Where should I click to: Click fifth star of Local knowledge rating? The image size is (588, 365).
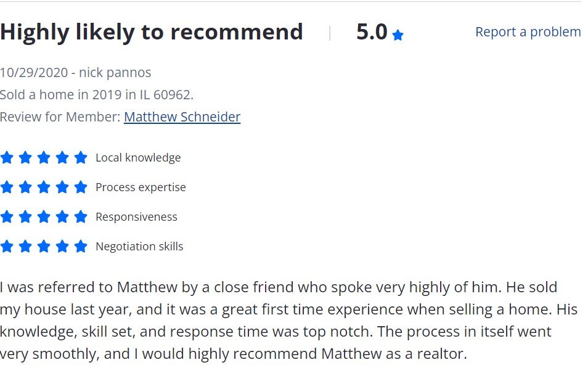81,158
